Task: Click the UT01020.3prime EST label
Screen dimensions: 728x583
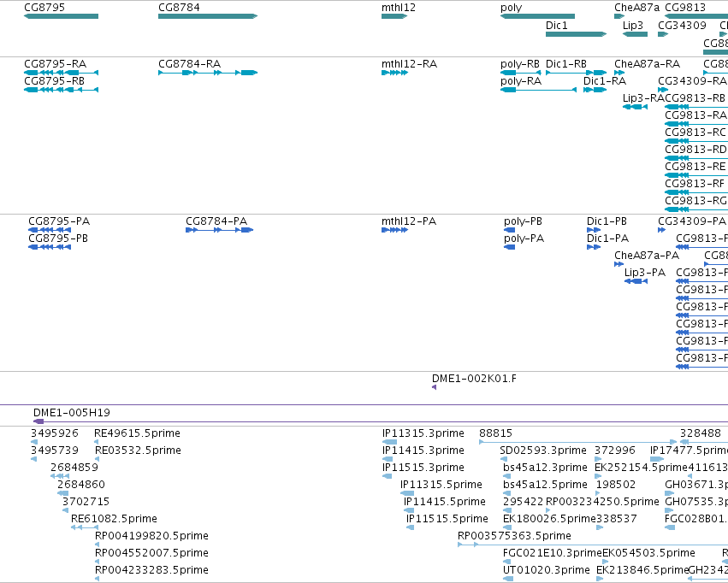Action: click(x=547, y=570)
